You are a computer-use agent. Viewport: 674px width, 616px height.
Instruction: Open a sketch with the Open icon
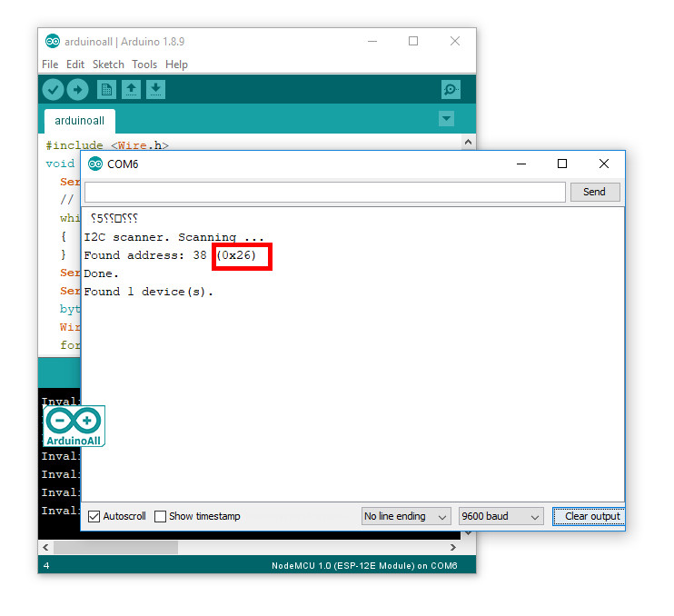pyautogui.click(x=131, y=90)
